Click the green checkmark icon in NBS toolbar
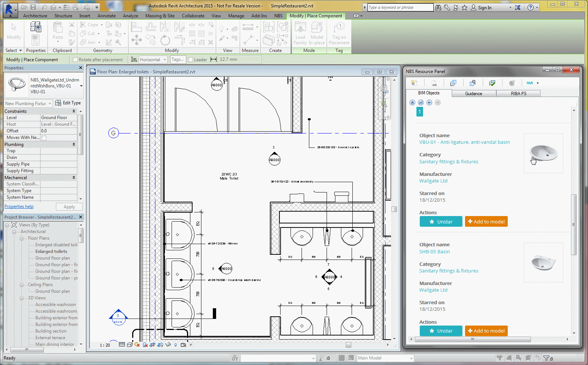 coord(492,83)
